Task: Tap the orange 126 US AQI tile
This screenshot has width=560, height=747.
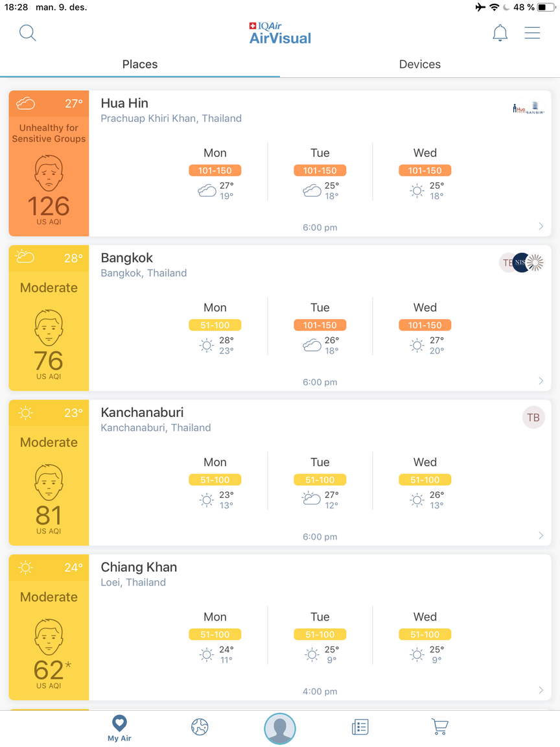Action: click(x=49, y=163)
